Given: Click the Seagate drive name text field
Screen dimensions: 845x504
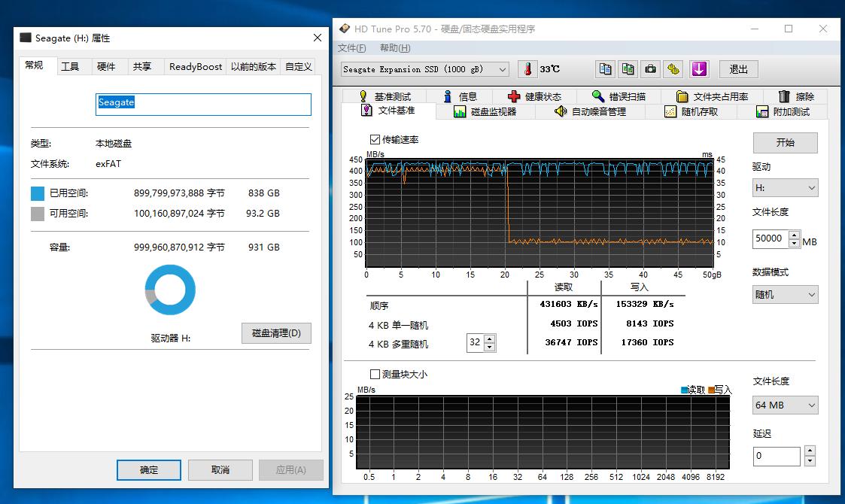Looking at the screenshot, I should tap(203, 105).
